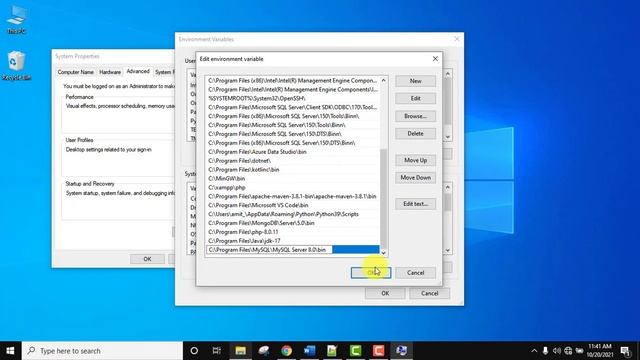Viewport: 640px width, 360px height.
Task: Click the microphone tray icon
Action: (545, 351)
